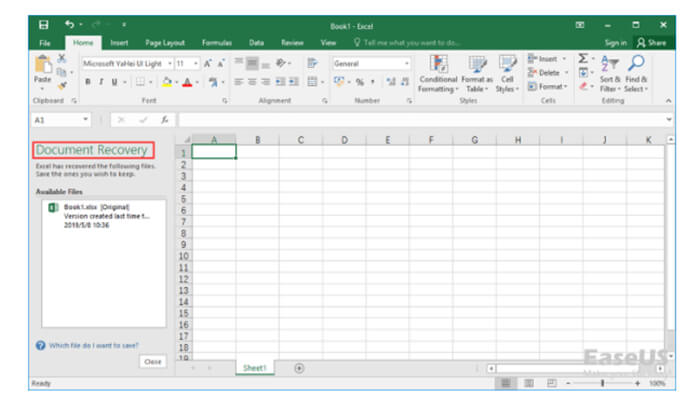This screenshot has width=700, height=396.
Task: Click the AutoSum sigma icon
Action: (583, 58)
